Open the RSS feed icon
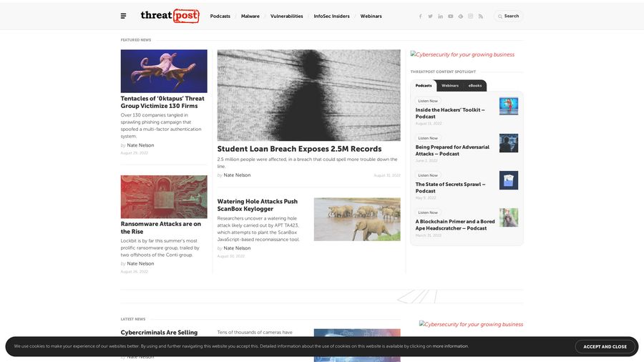 [x=480, y=16]
